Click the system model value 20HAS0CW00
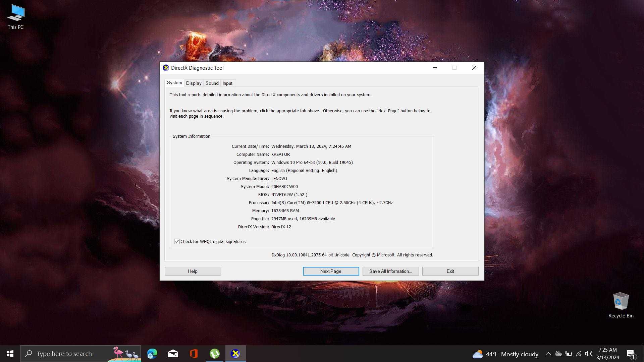Image resolution: width=644 pixels, height=362 pixels. click(x=284, y=187)
